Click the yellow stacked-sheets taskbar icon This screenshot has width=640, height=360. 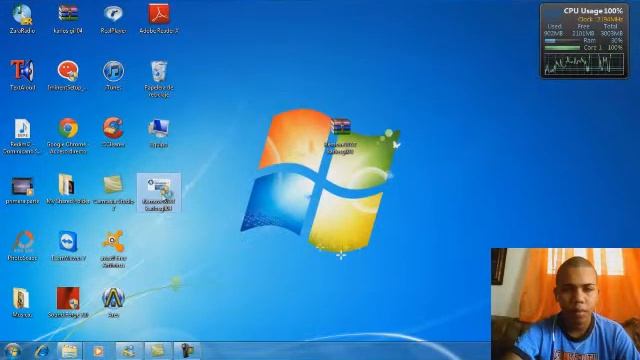pos(158,351)
